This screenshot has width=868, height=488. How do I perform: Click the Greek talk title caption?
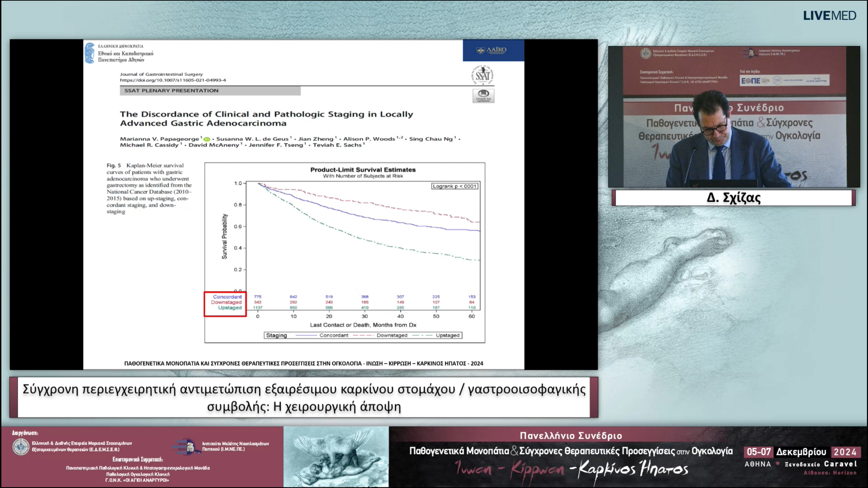(304, 398)
